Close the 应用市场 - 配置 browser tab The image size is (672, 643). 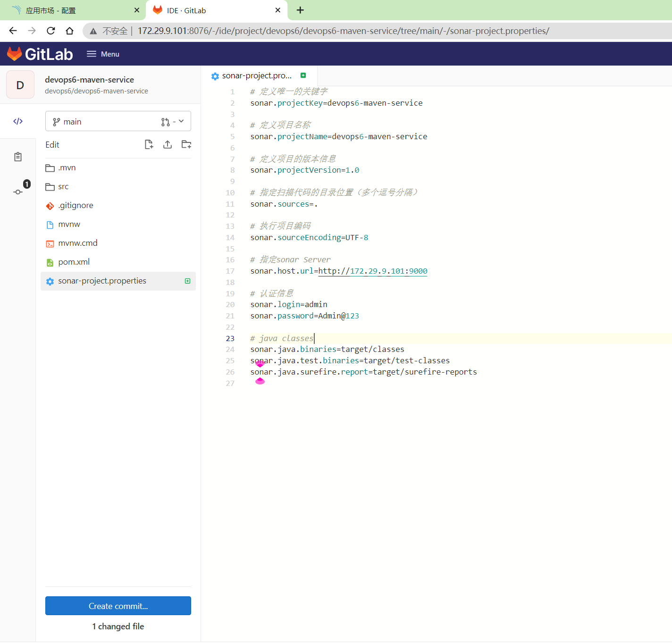click(x=137, y=10)
